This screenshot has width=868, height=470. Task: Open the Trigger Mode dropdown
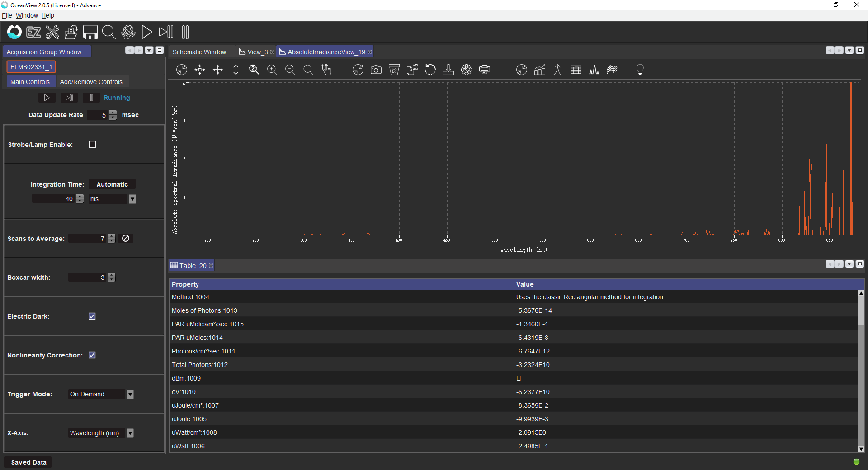[130, 395]
